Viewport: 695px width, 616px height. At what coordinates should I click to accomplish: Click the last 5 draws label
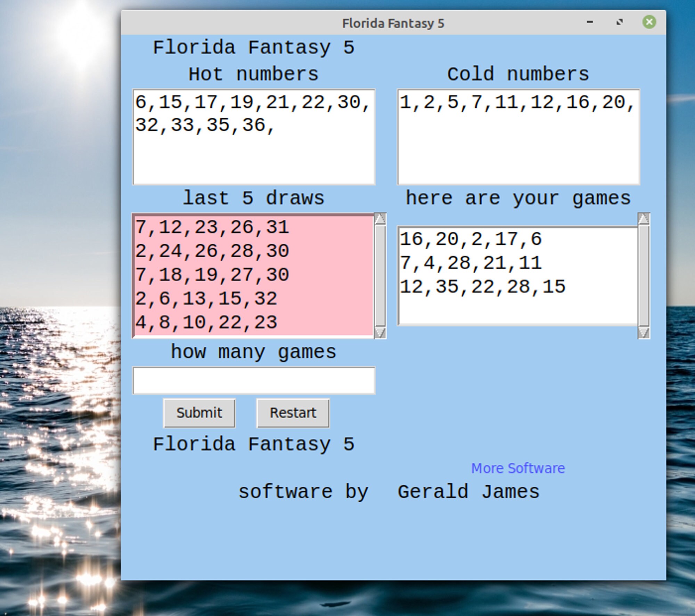253,198
